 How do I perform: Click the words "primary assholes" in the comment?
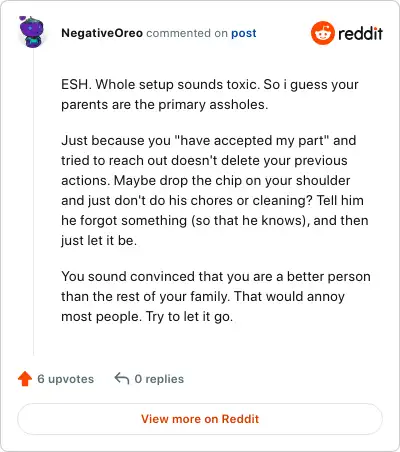[x=213, y=104]
